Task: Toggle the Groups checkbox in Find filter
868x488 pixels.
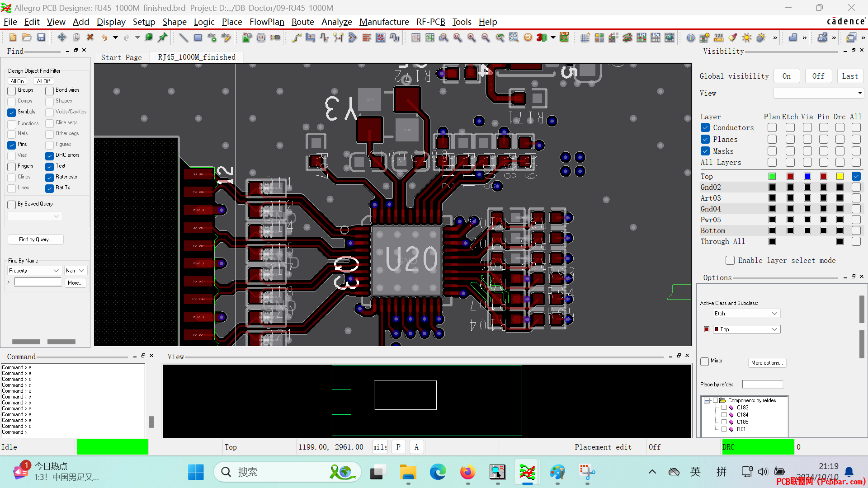Action: tap(12, 91)
